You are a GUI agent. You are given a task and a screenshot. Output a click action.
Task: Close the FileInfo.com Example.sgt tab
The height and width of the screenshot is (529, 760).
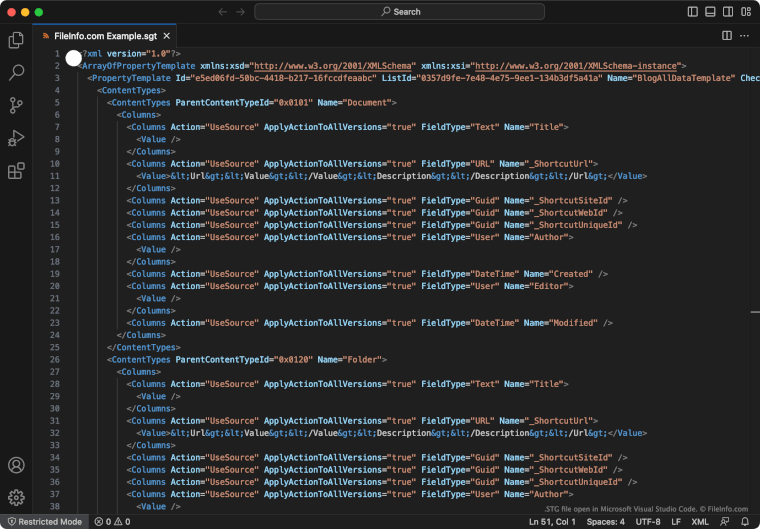[x=167, y=36]
